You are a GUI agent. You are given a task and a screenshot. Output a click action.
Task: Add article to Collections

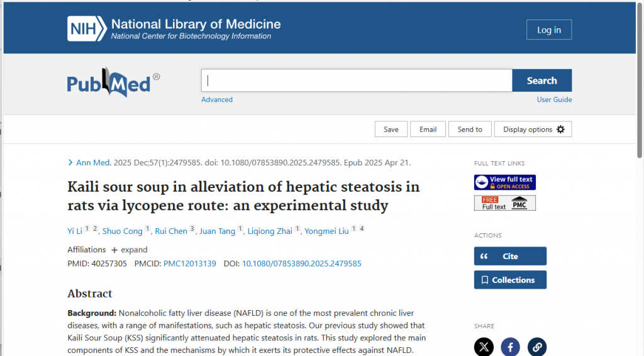pos(510,280)
